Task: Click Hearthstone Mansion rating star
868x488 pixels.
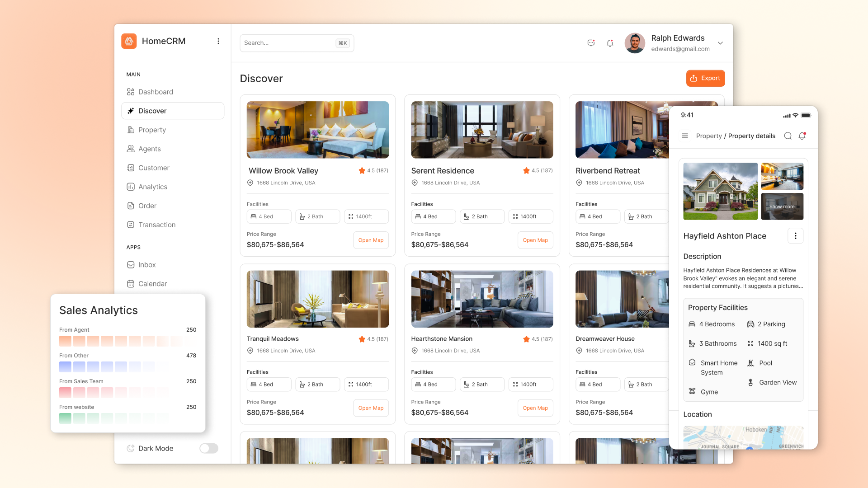Action: click(526, 339)
